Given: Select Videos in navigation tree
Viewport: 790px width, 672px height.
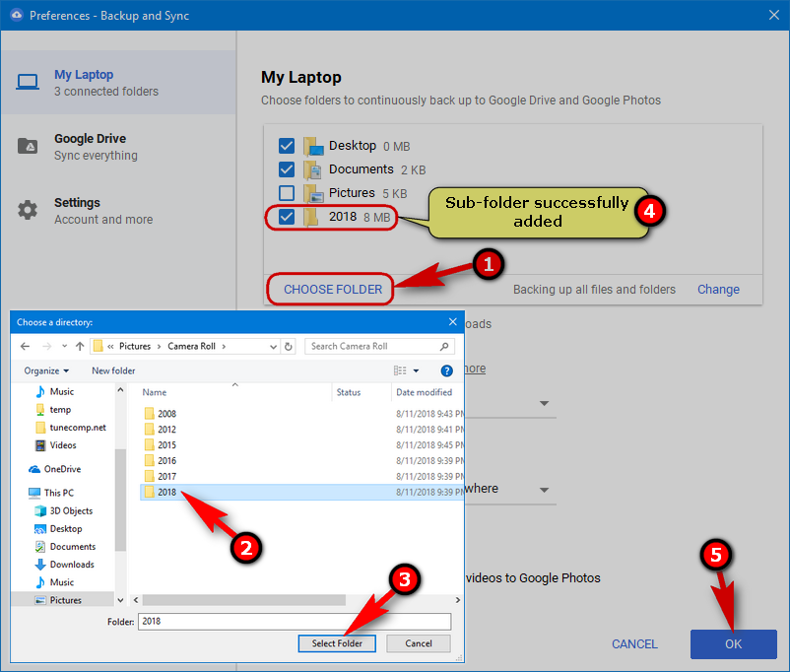Looking at the screenshot, I should 56,445.
